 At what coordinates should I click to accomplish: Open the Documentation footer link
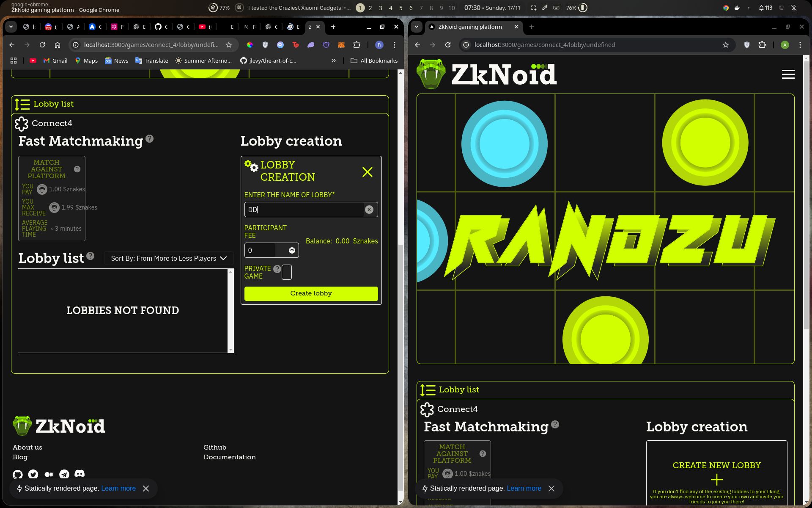pos(230,457)
